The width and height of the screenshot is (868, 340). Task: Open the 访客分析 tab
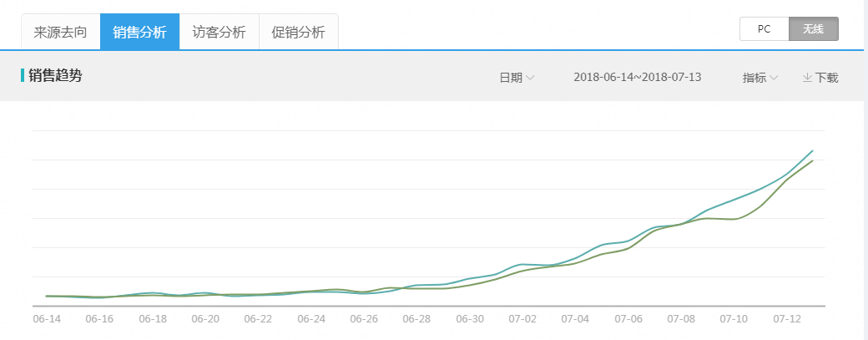tap(219, 33)
